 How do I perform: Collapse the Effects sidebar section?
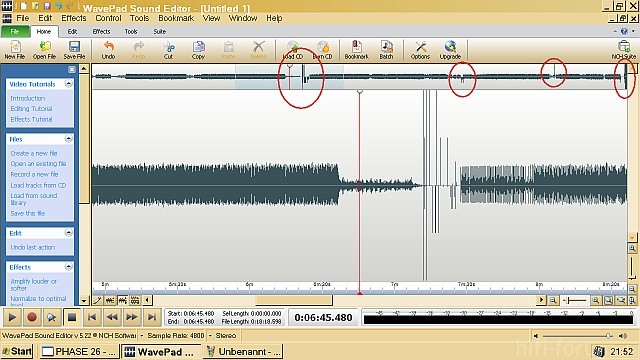pyautogui.click(x=69, y=267)
